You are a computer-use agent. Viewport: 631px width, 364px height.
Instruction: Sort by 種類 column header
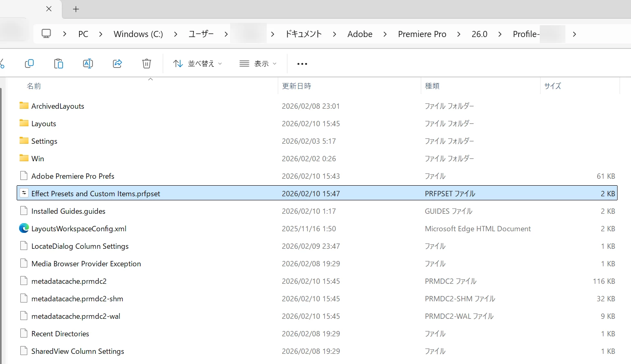[x=432, y=86]
